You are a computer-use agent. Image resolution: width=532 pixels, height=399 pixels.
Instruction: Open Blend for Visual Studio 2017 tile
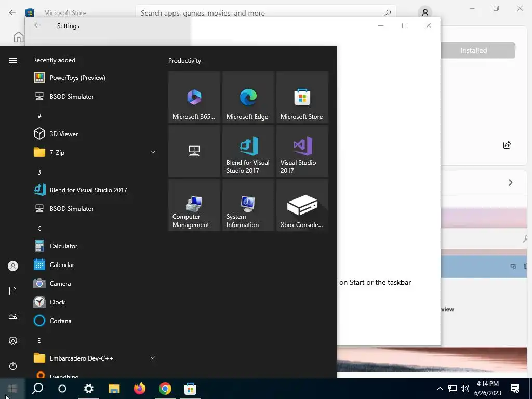(248, 151)
